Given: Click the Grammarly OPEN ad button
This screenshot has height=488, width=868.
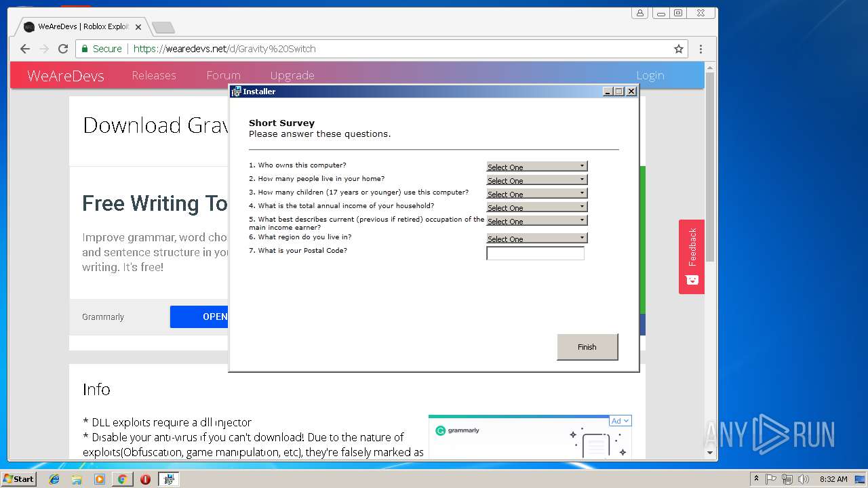Looking at the screenshot, I should coord(199,317).
